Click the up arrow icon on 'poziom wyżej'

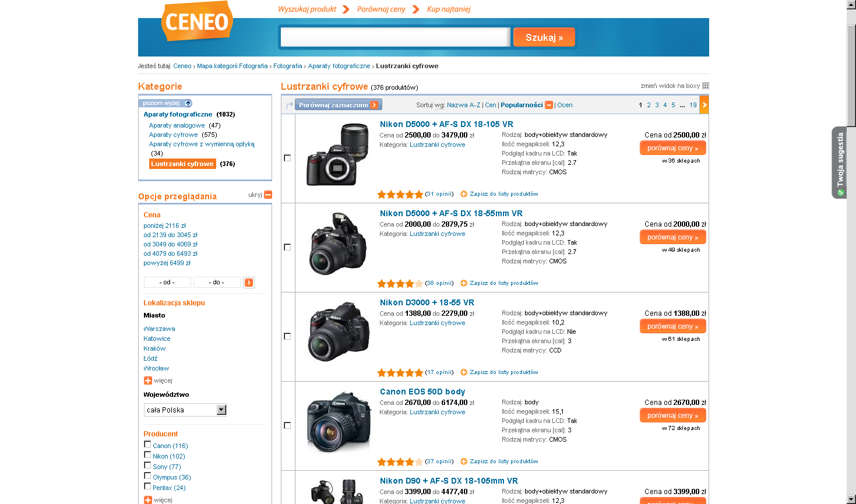click(188, 103)
